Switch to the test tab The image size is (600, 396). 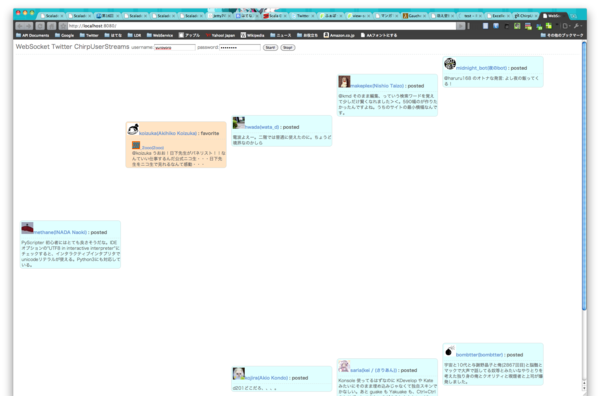click(470, 16)
